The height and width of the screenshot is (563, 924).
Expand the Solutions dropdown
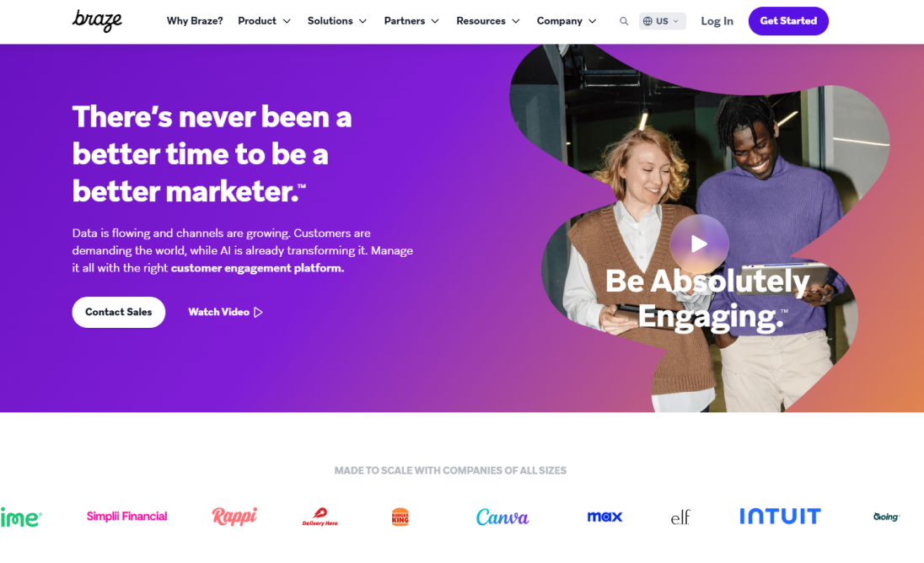[x=337, y=21]
